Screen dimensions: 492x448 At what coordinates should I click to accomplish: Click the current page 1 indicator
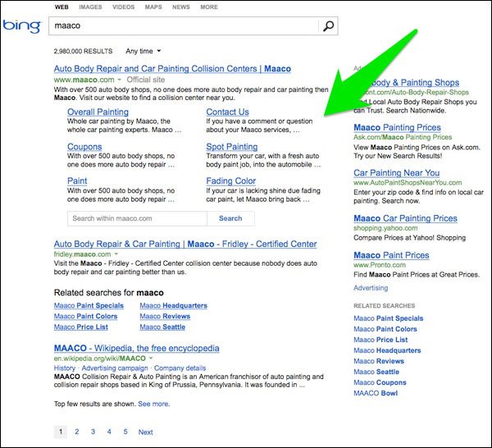tap(61, 432)
